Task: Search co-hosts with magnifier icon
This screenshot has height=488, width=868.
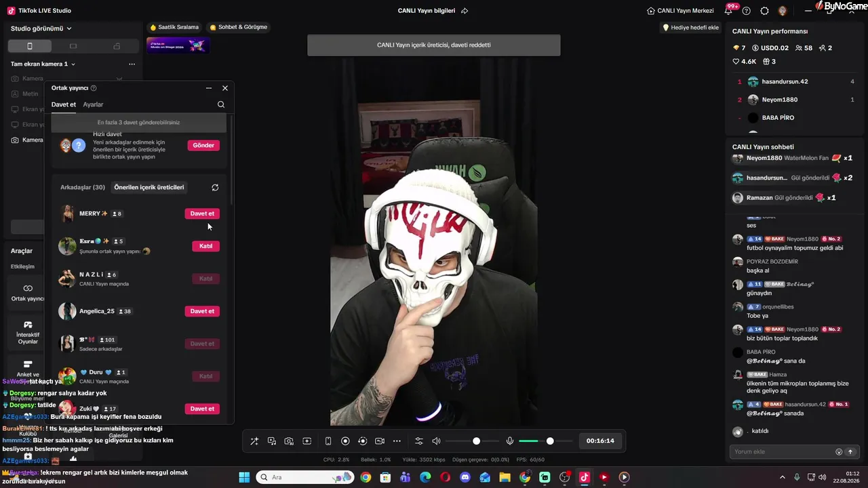Action: 221,104
